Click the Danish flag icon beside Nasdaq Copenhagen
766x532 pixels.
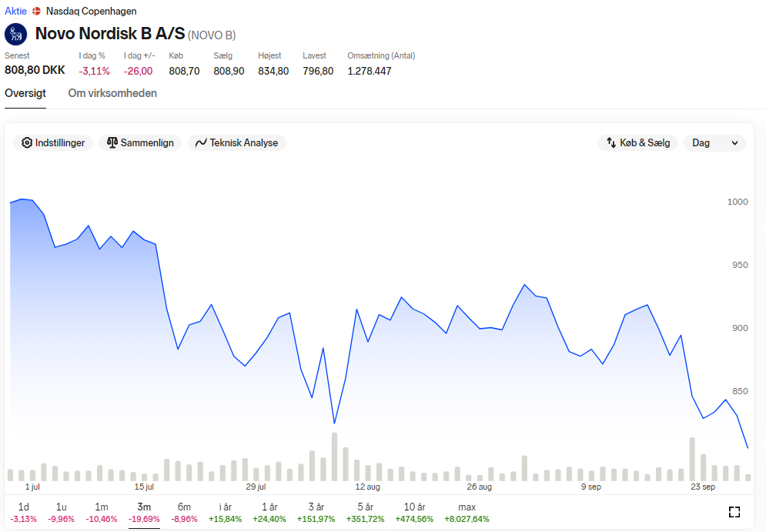click(36, 12)
